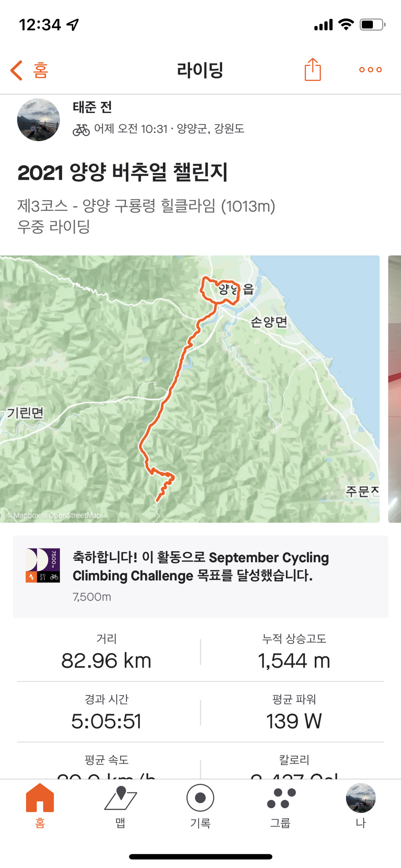Open the September Cycling Climbing Challenge badge

coord(43,565)
